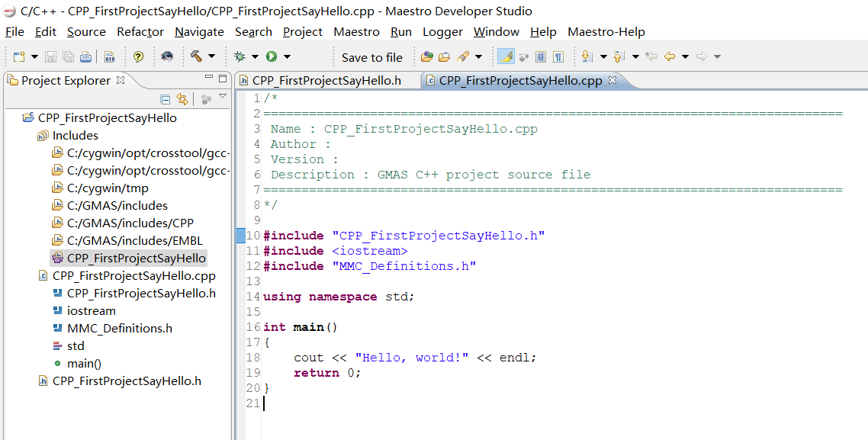Click the "Hello, world!" string in code
The image size is (868, 440).
[x=412, y=358]
